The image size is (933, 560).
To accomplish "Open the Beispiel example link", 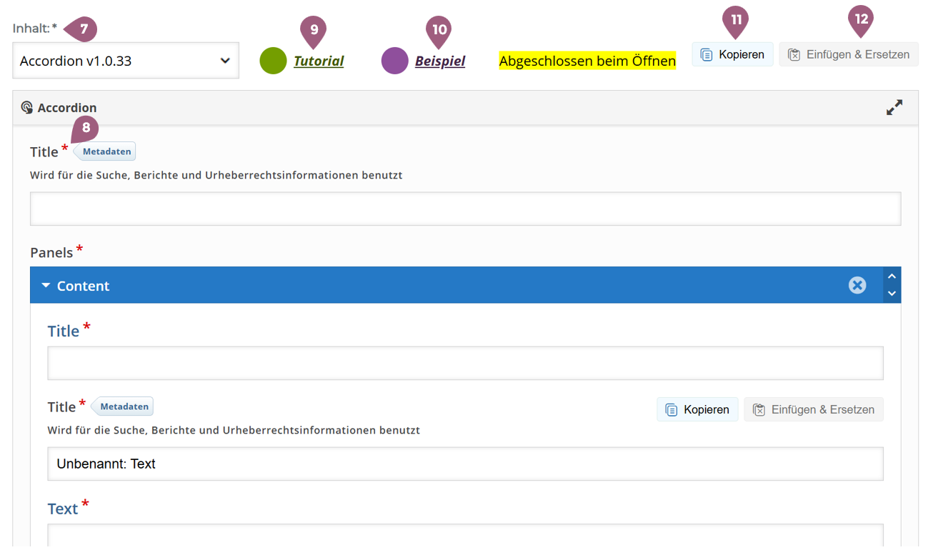I will pyautogui.click(x=440, y=61).
